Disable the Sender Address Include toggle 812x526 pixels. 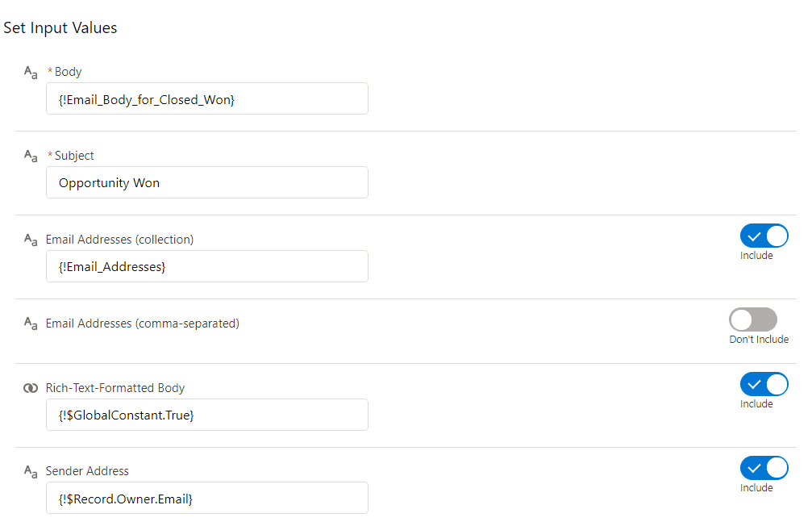pos(764,468)
